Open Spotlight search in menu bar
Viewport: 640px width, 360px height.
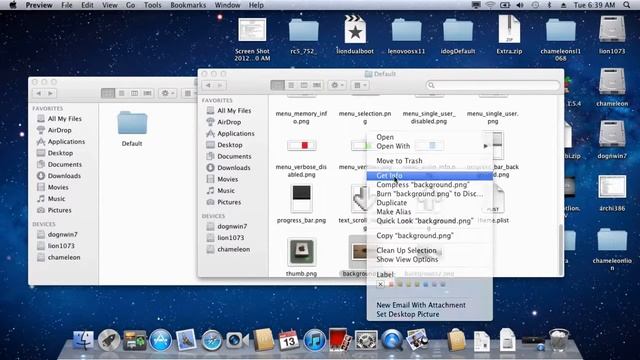point(627,5)
